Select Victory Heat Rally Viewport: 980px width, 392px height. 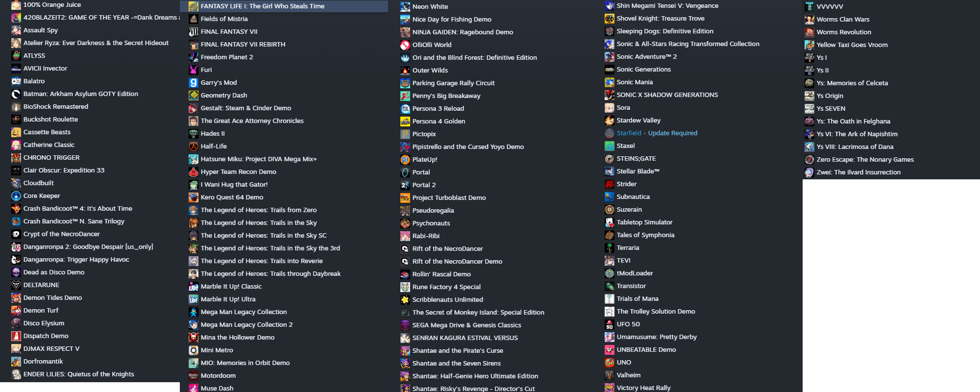pyautogui.click(x=643, y=388)
